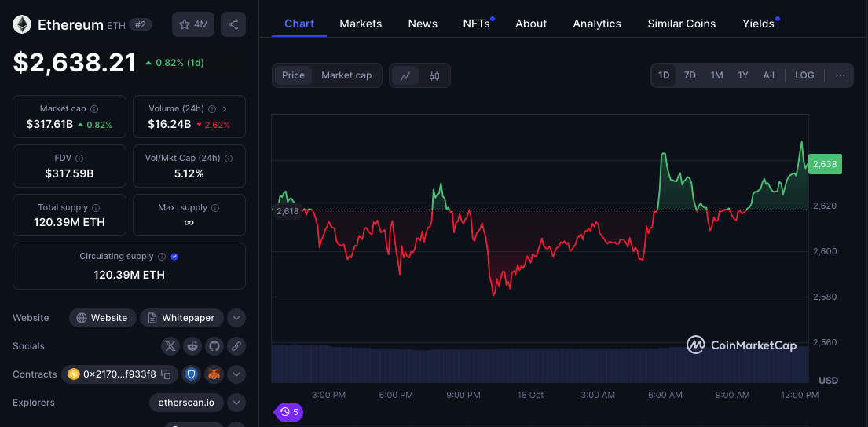Screen dimensions: 868x427
Task: Set chart range to 1Y
Action: coord(743,75)
